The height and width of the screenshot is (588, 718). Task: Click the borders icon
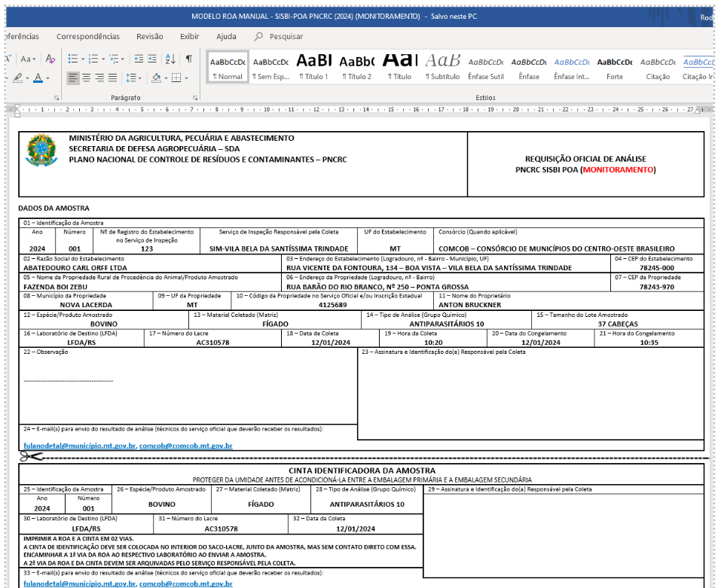coord(176,78)
